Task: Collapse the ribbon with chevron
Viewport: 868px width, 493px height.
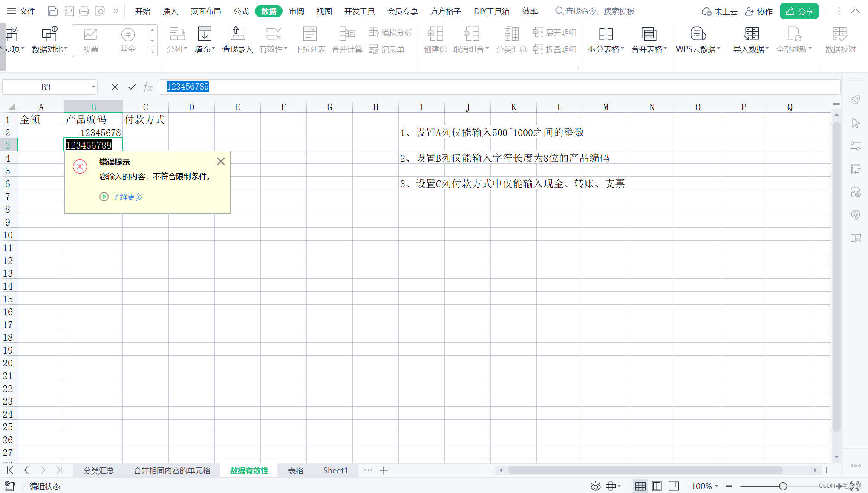Action: coord(855,11)
